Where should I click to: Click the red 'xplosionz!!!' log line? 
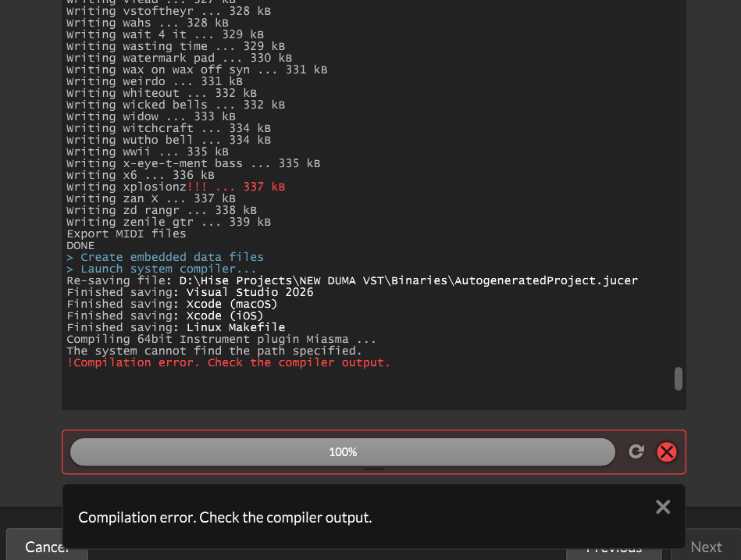pos(176,187)
